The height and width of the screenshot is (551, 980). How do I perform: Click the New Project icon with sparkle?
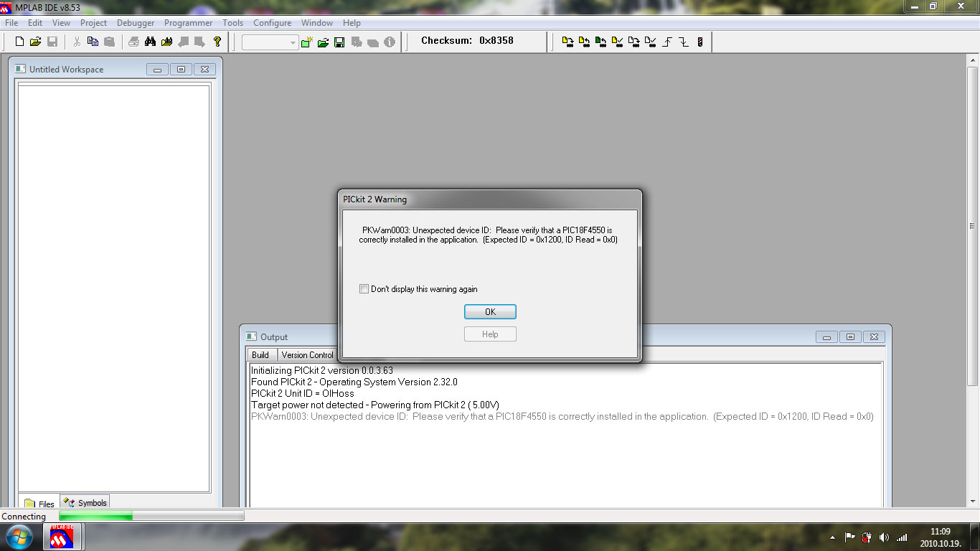click(307, 42)
